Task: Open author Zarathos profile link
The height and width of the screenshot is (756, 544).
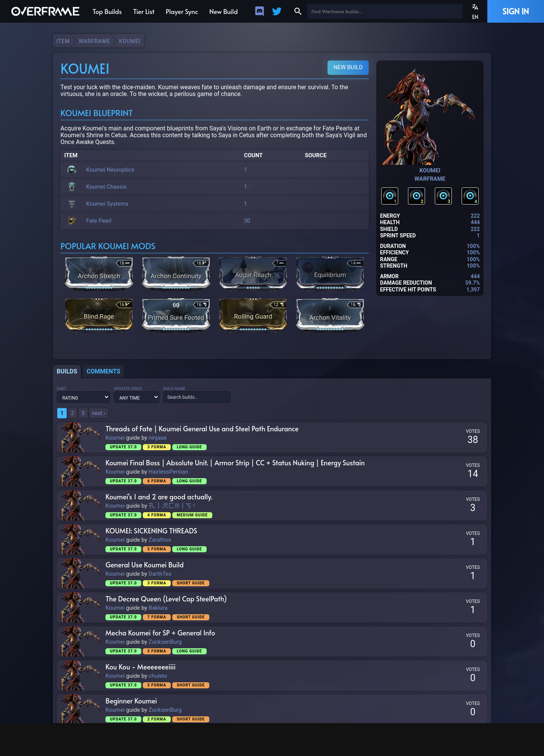Action: [x=160, y=540]
